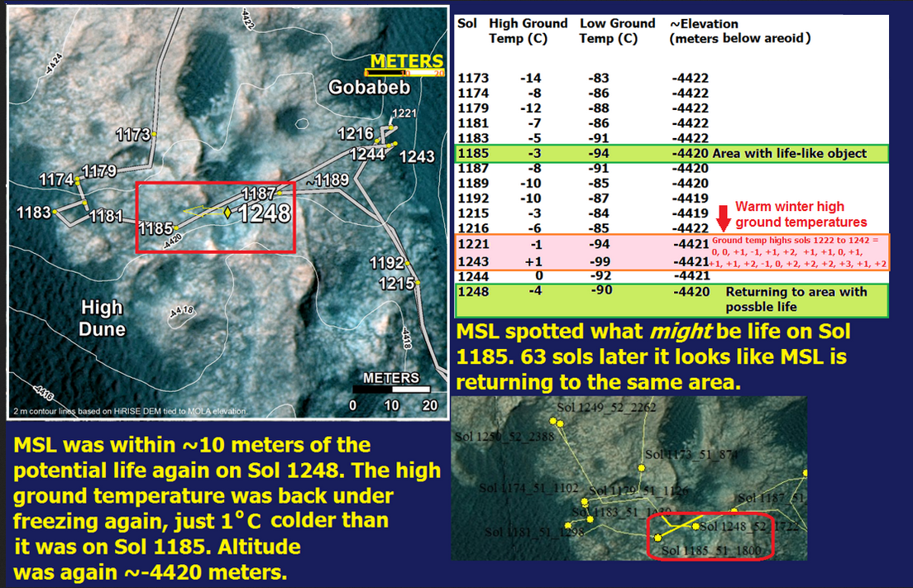The width and height of the screenshot is (913, 588).
Task: Click the yellow diamond marker beside the 1248 map label
Action: [x=227, y=213]
